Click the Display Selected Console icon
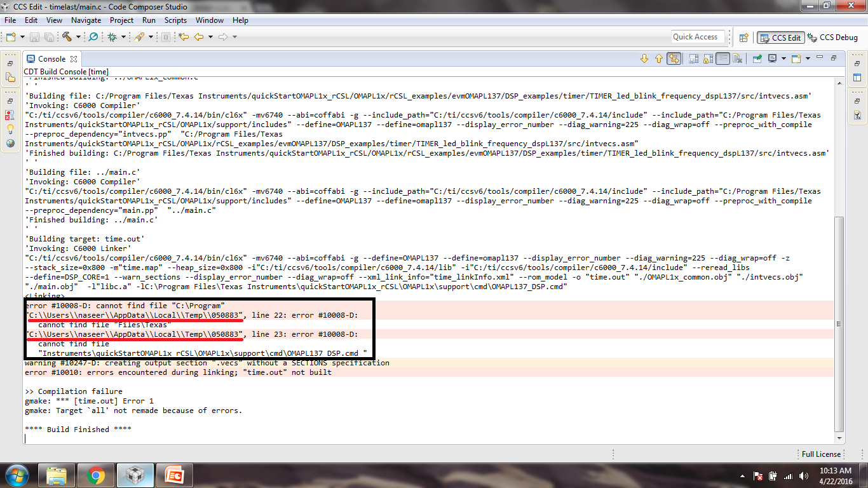Screen dimensions: 868x488 click(x=773, y=59)
